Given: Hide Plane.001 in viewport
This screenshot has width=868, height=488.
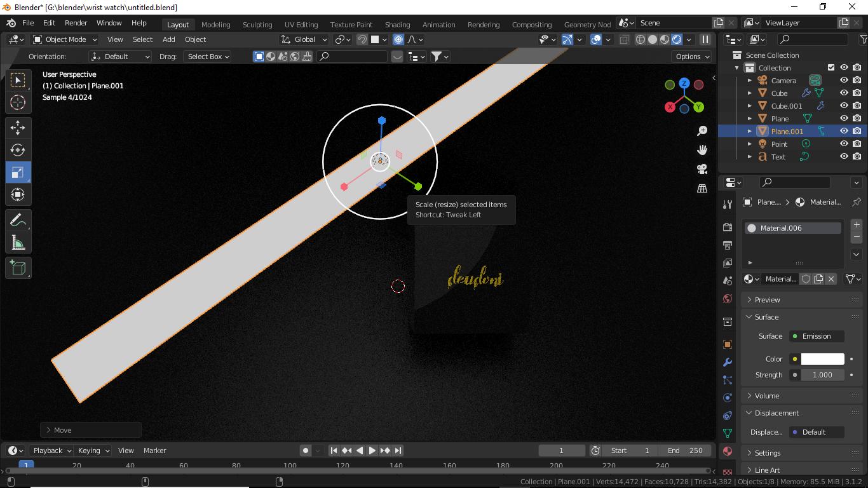Looking at the screenshot, I should [844, 132].
